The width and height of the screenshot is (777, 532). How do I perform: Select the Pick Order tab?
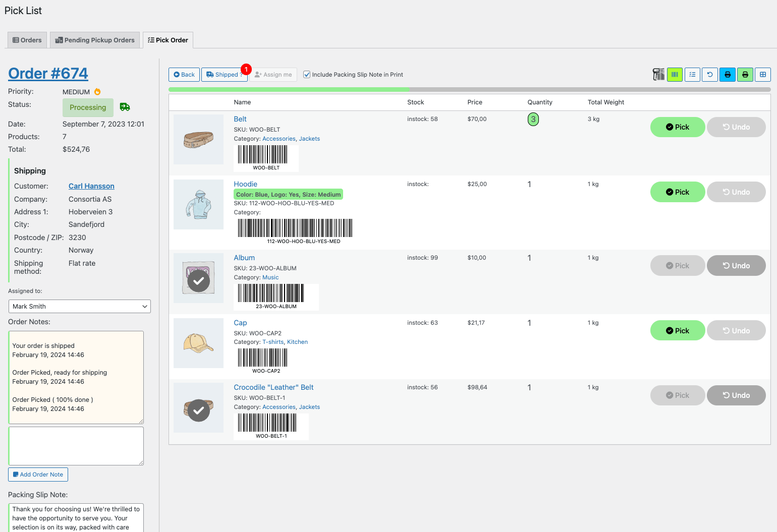click(168, 40)
